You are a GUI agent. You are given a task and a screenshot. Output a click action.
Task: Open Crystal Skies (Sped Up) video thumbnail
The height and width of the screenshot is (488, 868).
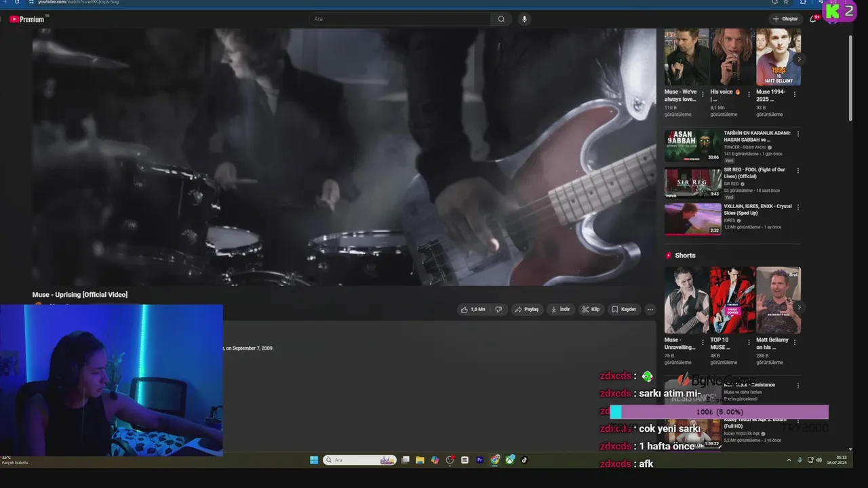tap(692, 219)
